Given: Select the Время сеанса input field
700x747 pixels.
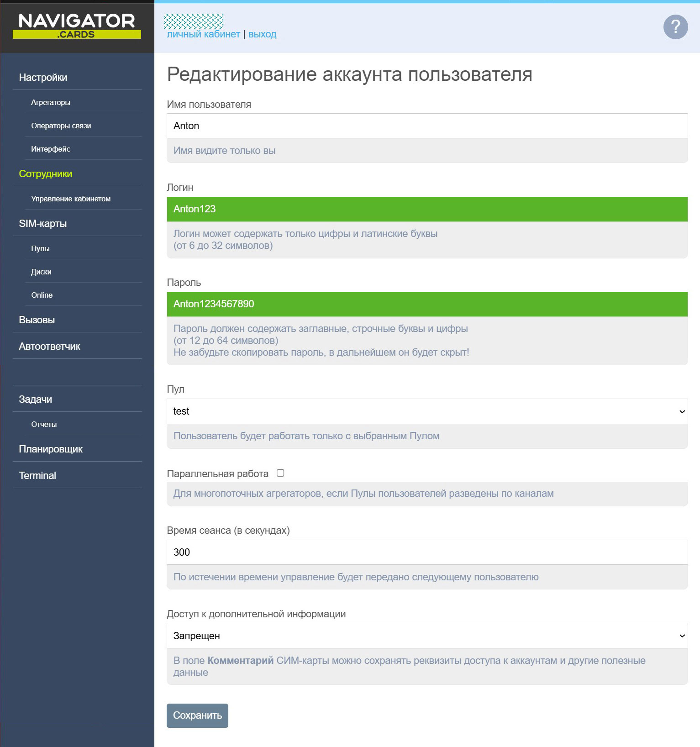Looking at the screenshot, I should (x=427, y=552).
